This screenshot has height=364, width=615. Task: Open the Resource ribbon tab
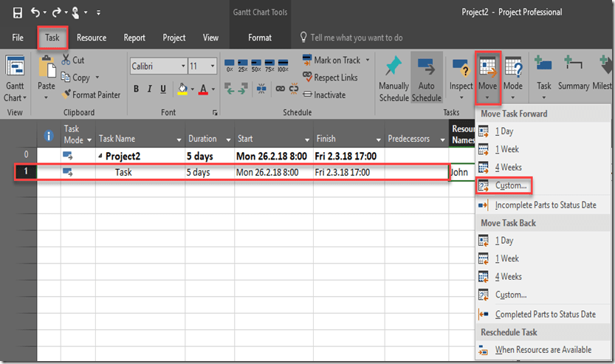[92, 38]
